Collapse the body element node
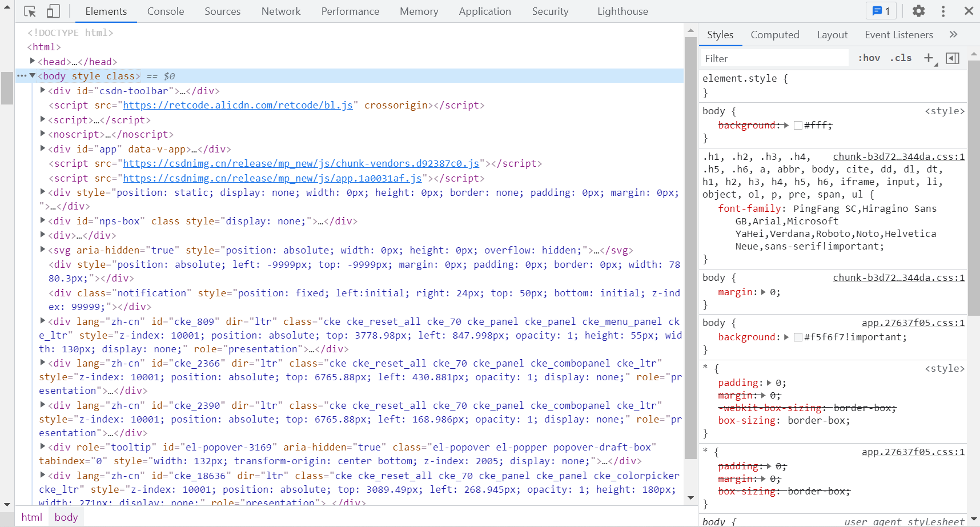 click(33, 75)
